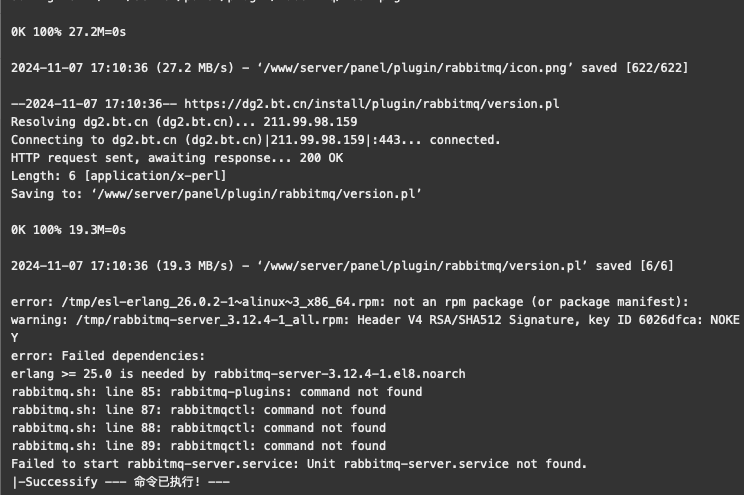Image resolution: width=744 pixels, height=495 pixels.
Task: Click the version.pl saved [6/6] line
Action: [x=342, y=266]
